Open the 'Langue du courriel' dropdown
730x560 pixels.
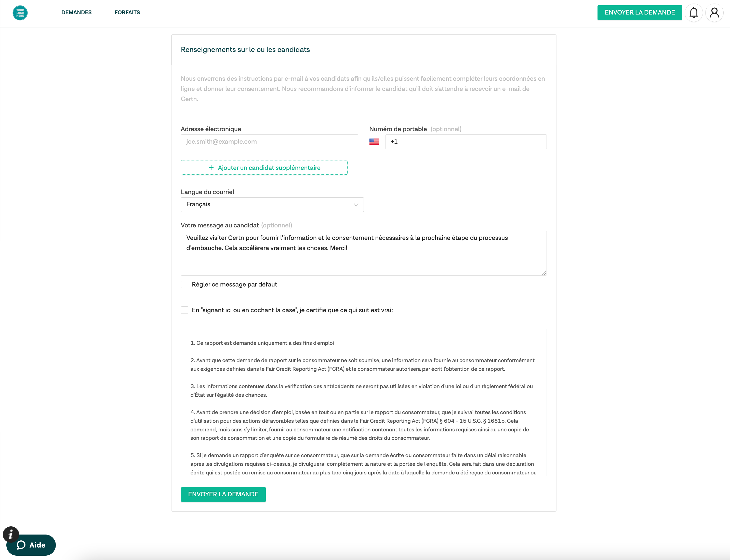[272, 204]
